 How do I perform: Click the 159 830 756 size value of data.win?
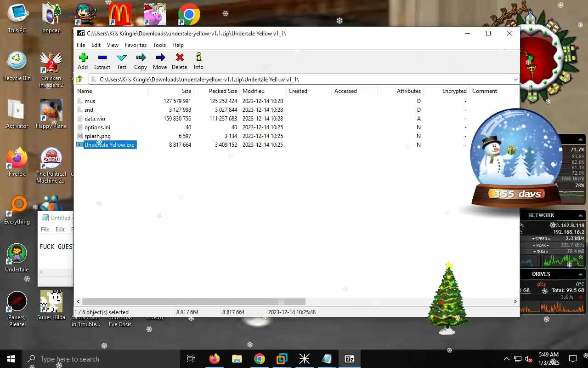(x=177, y=119)
